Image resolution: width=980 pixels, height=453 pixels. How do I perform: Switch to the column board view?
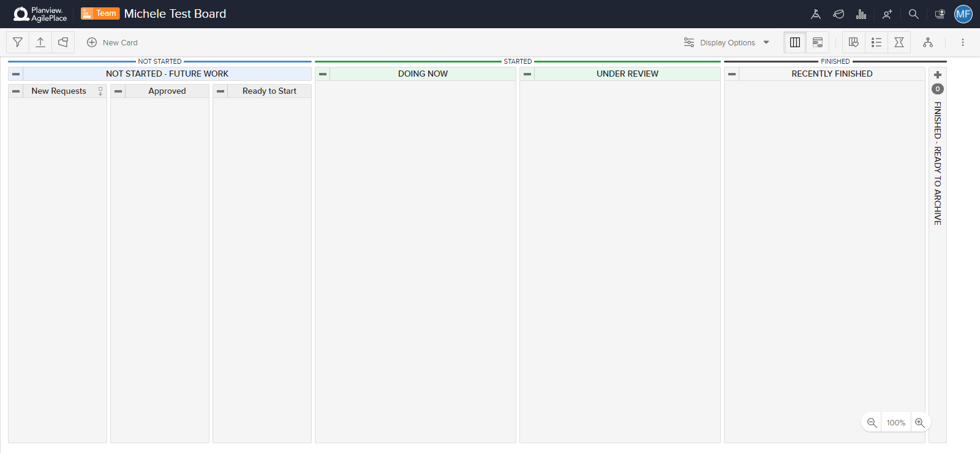pos(795,42)
